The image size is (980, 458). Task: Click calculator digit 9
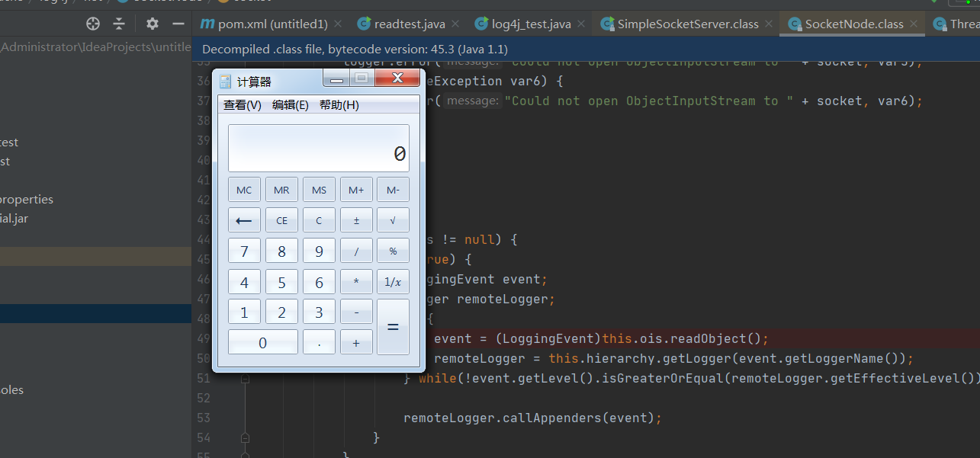pyautogui.click(x=319, y=251)
